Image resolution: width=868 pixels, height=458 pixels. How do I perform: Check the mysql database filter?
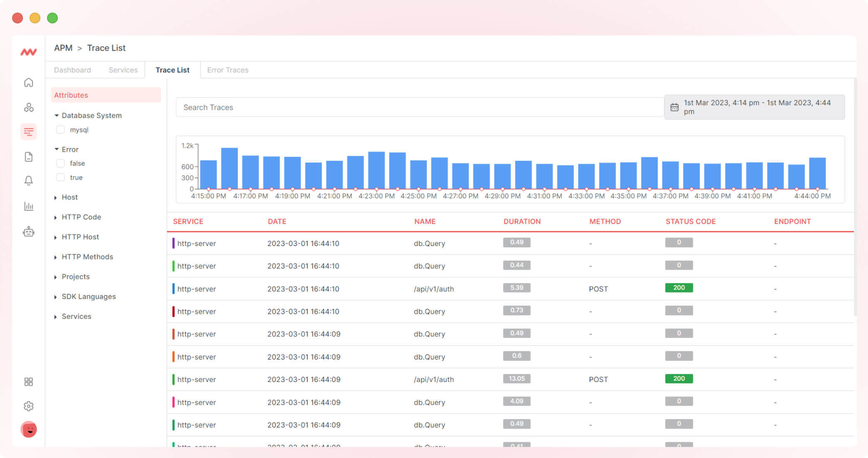point(60,130)
